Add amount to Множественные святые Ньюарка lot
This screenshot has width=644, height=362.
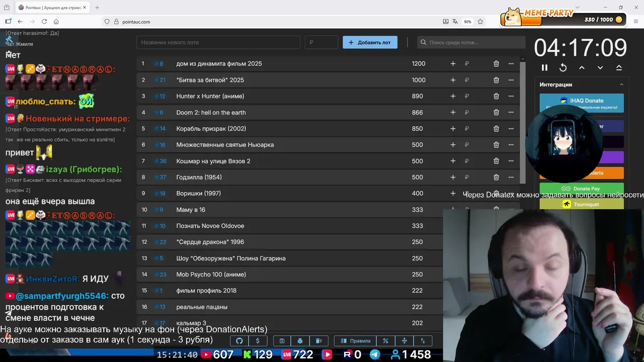(x=453, y=145)
